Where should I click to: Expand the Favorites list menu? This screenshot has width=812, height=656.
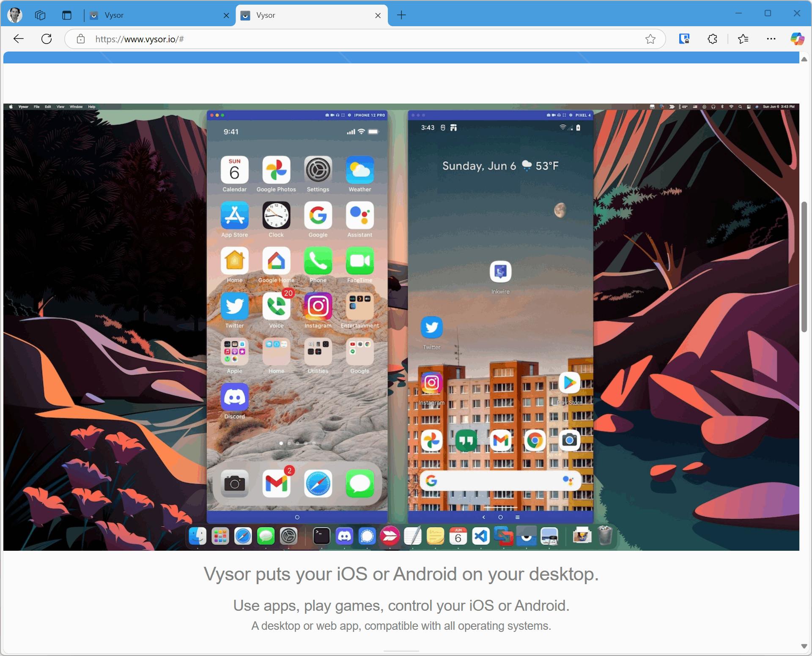pos(743,39)
